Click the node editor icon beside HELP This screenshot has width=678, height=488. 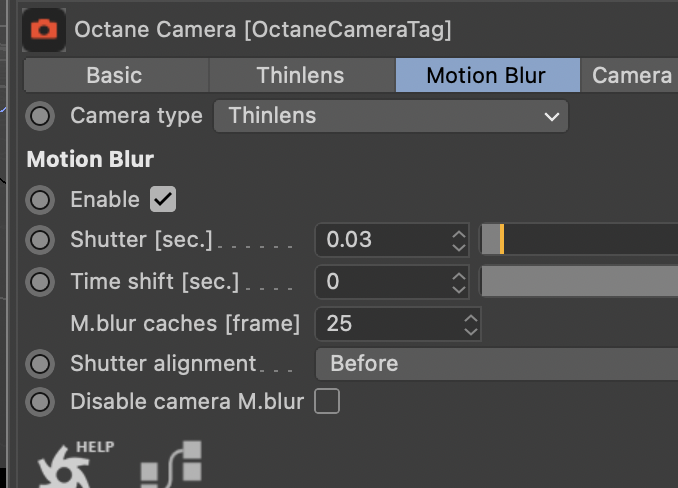pyautogui.click(x=171, y=467)
